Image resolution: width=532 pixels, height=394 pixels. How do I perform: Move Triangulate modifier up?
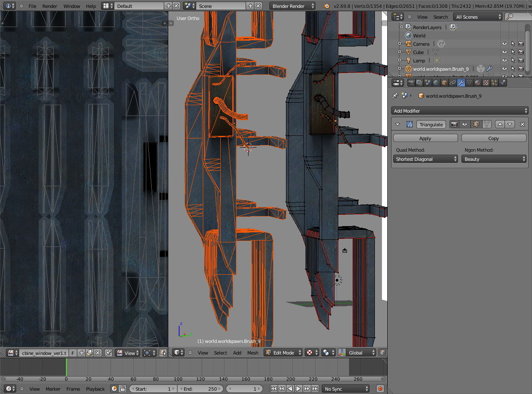(x=500, y=124)
